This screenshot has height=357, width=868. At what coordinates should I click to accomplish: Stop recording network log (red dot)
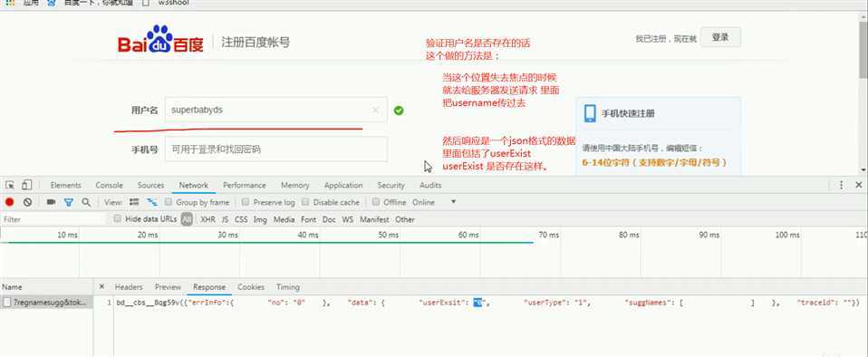pyautogui.click(x=9, y=203)
